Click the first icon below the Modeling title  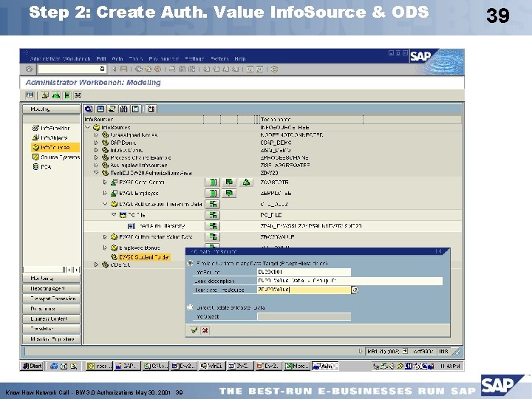click(30, 95)
